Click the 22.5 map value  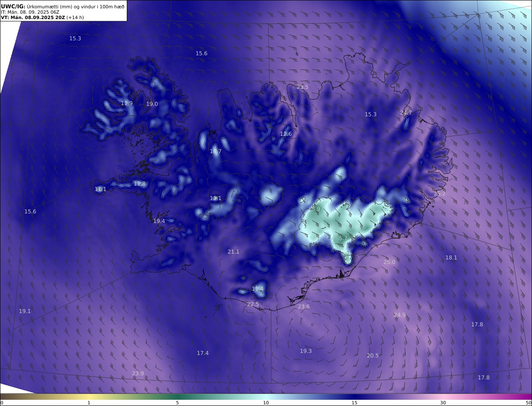coord(253,304)
